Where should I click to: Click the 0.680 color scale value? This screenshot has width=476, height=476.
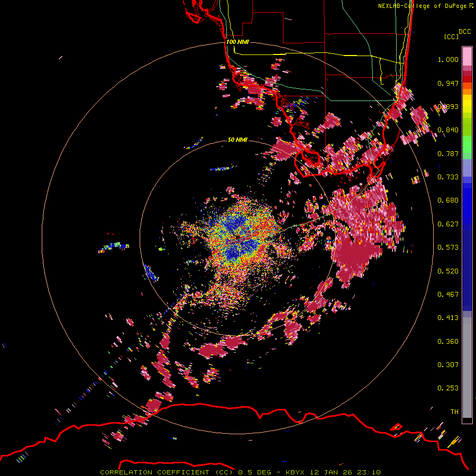pyautogui.click(x=448, y=200)
